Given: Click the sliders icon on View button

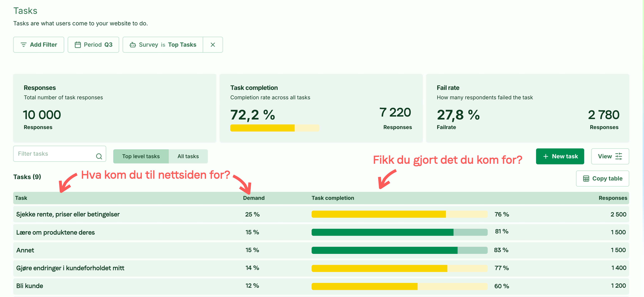Looking at the screenshot, I should coord(619,156).
